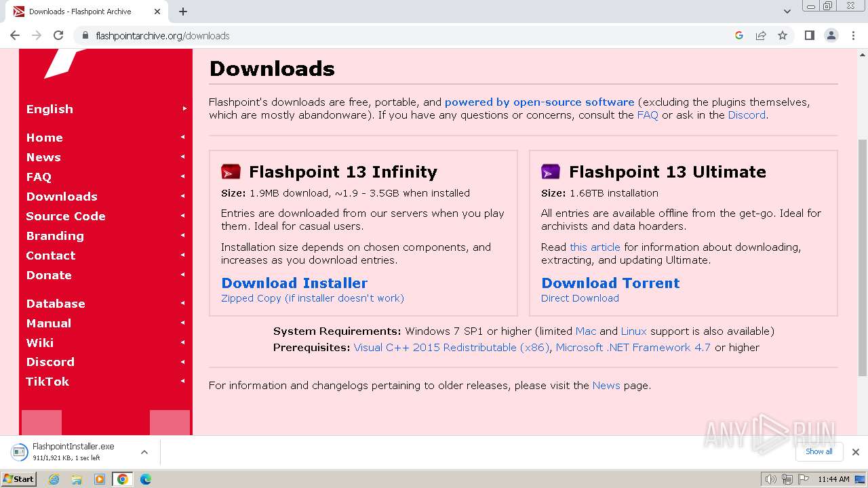Open Microsoft Edge from taskbar
Viewport: 868px width, 488px height.
[146, 479]
